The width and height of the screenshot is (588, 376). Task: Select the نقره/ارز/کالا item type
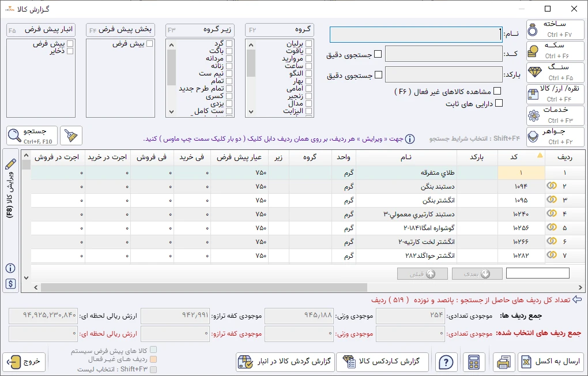(x=555, y=94)
